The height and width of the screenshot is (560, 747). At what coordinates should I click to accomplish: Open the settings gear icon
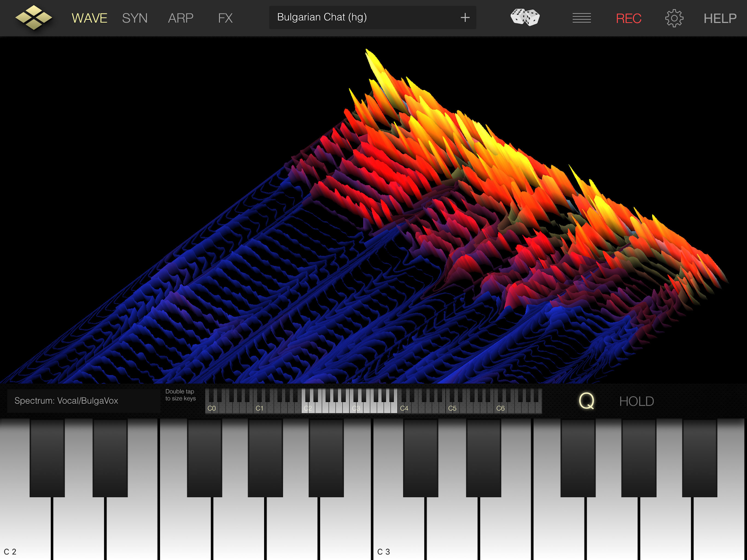(674, 18)
